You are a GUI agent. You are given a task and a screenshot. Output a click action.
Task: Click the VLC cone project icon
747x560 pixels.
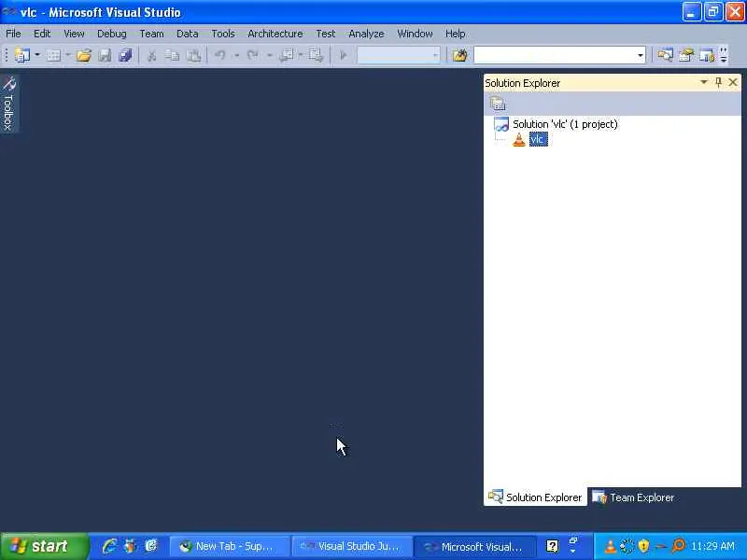(519, 139)
